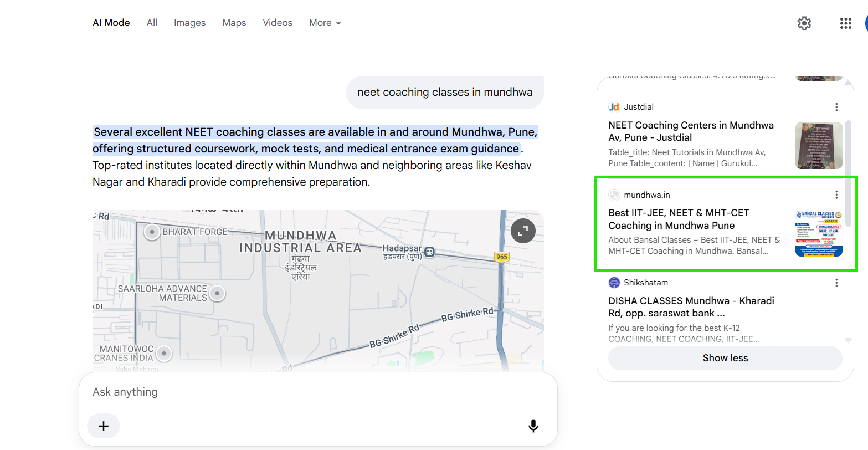Click the highlighted 'Several excellent NEET coaching' sentence
The width and height of the screenshot is (868, 450).
click(x=315, y=140)
